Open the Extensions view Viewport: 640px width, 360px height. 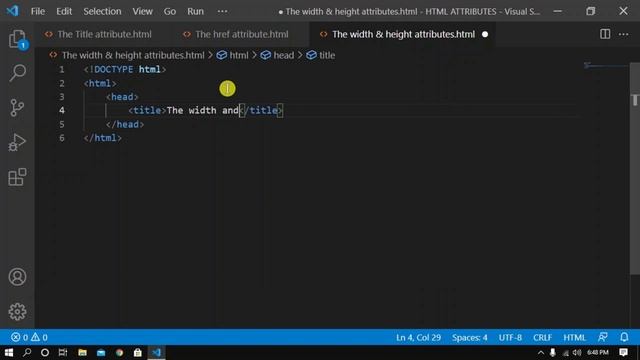click(x=17, y=177)
